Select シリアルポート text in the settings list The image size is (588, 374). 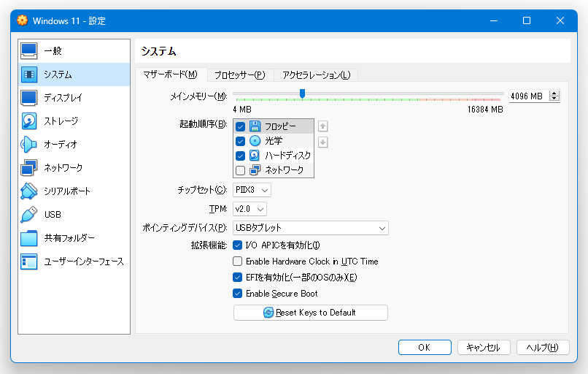tap(67, 191)
